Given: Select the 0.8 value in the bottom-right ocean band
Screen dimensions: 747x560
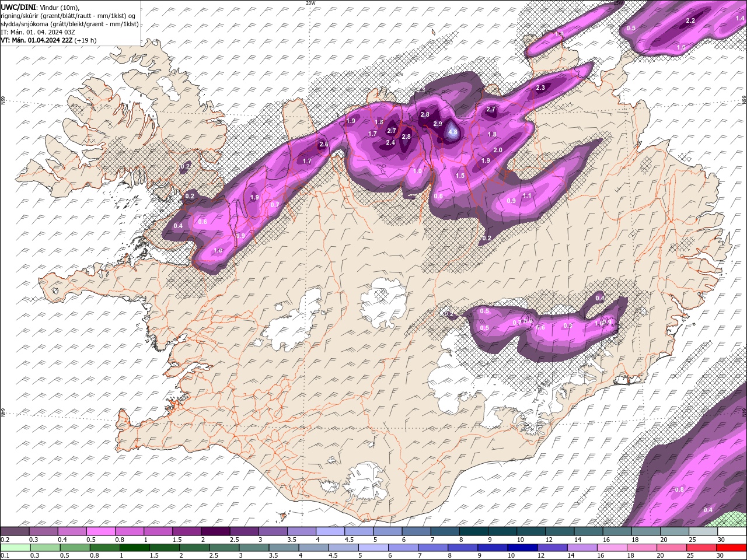Looking at the screenshot, I should [x=679, y=490].
